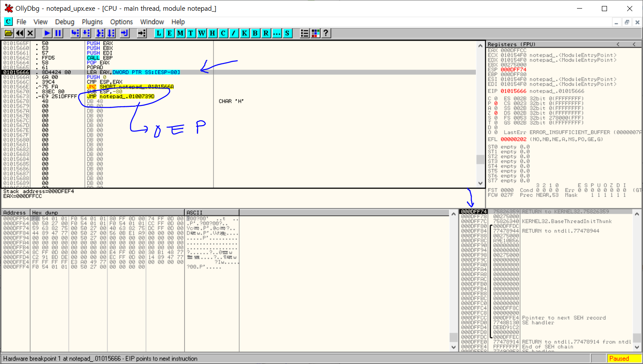Run the program with the play icon

coord(47,33)
